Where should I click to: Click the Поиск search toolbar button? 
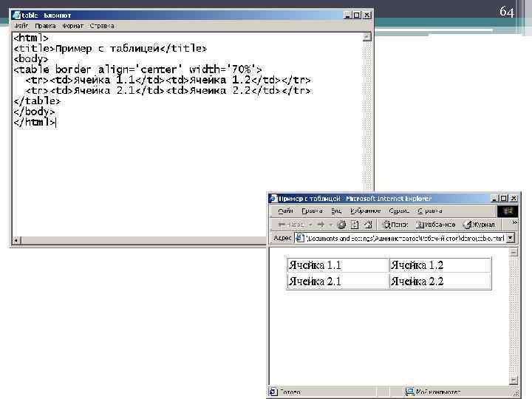click(x=395, y=225)
